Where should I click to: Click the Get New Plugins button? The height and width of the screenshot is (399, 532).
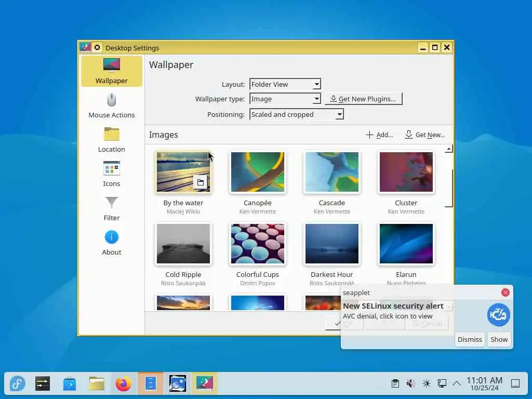click(363, 99)
